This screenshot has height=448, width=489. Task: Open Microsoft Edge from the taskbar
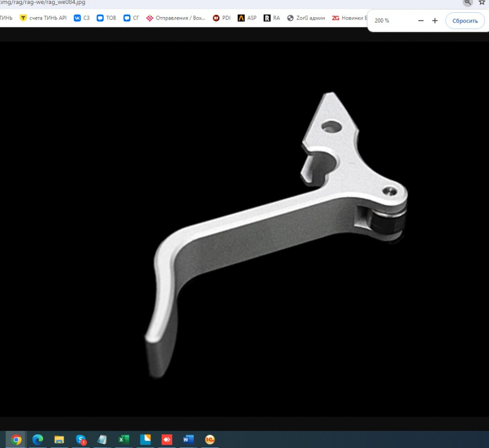[x=38, y=440]
